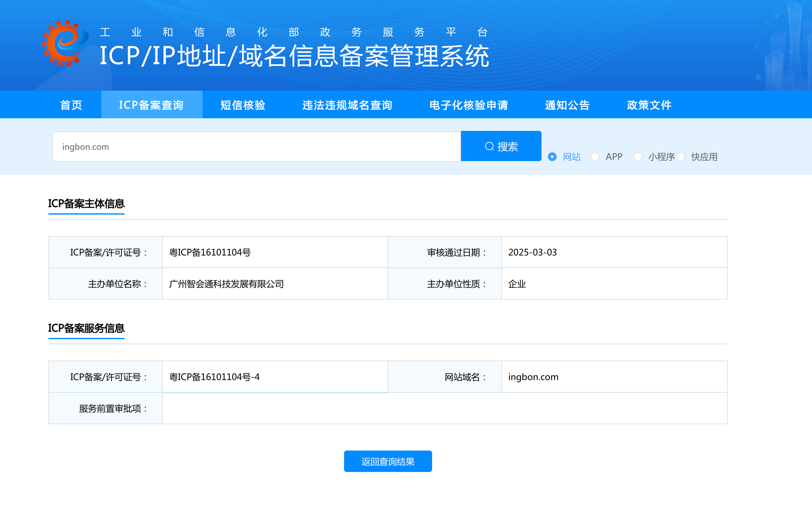Focus the ingbon.com search input field
This screenshot has height=516, width=812.
256,147
